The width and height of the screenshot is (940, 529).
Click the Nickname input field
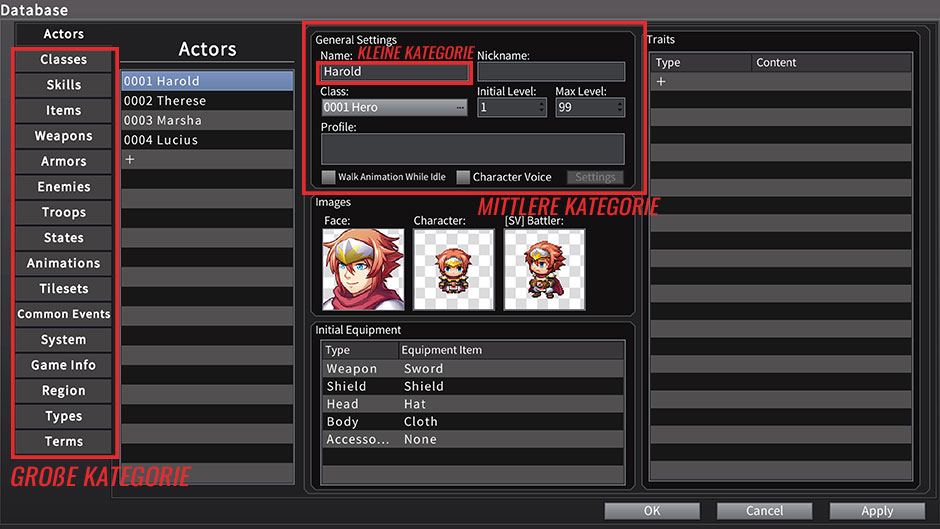(551, 72)
